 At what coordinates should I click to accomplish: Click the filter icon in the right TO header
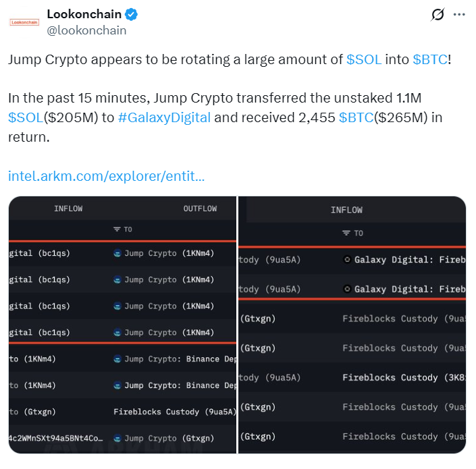click(x=346, y=233)
